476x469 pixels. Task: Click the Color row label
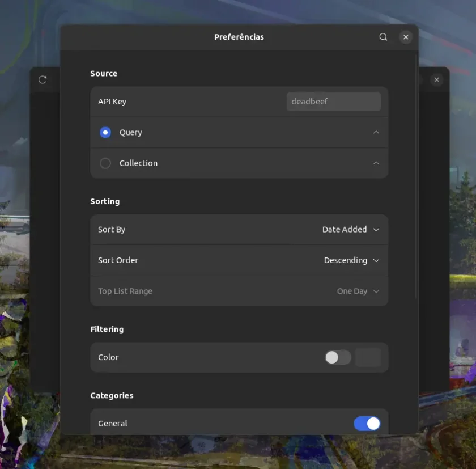(x=108, y=357)
